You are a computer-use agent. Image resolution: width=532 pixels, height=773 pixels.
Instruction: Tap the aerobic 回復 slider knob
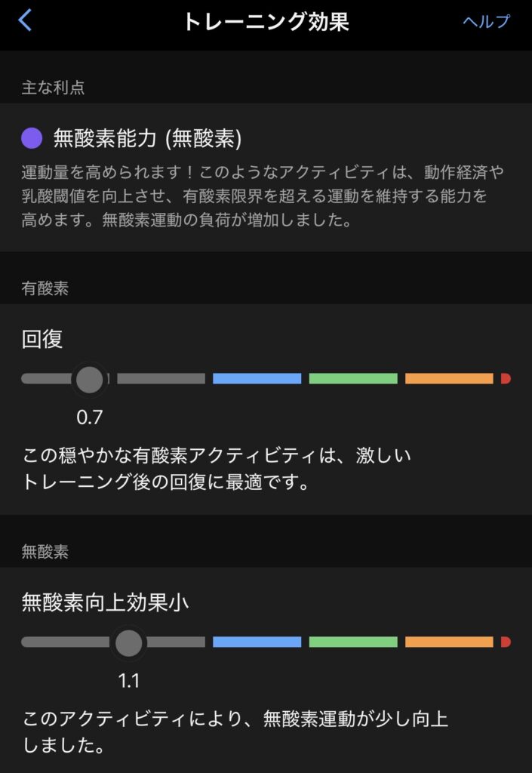click(90, 378)
